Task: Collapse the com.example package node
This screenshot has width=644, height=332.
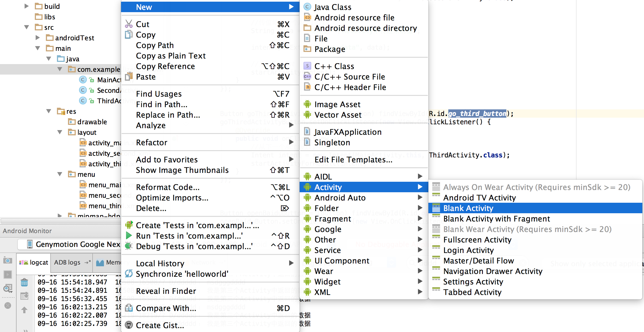Action: (60, 69)
